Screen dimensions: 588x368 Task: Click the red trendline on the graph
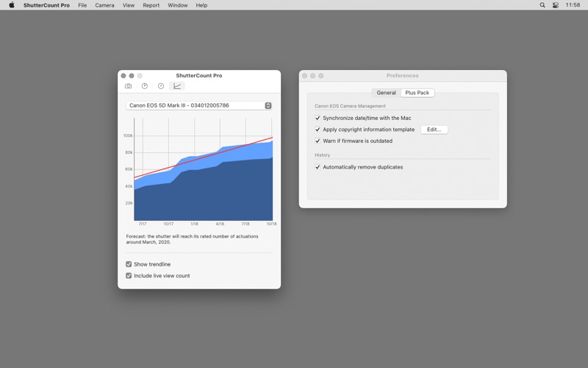[x=204, y=158]
